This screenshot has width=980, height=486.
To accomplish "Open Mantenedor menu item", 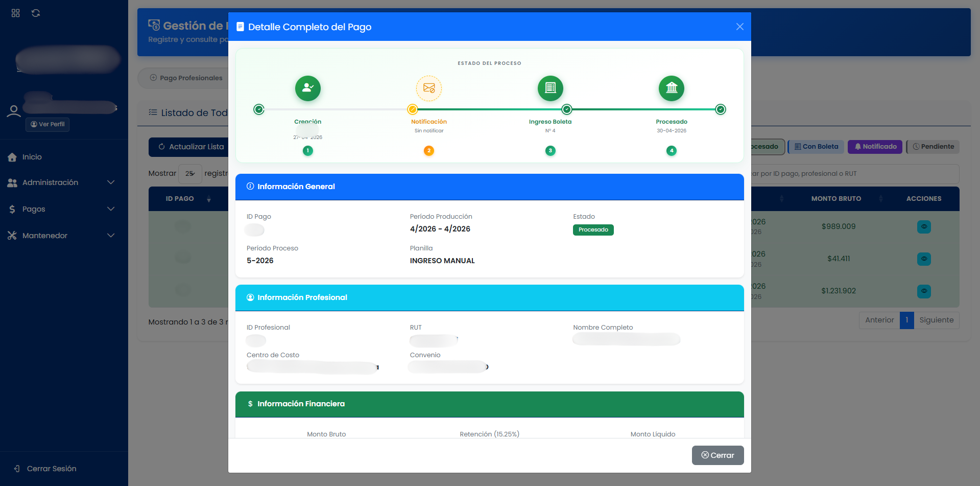I will point(45,236).
